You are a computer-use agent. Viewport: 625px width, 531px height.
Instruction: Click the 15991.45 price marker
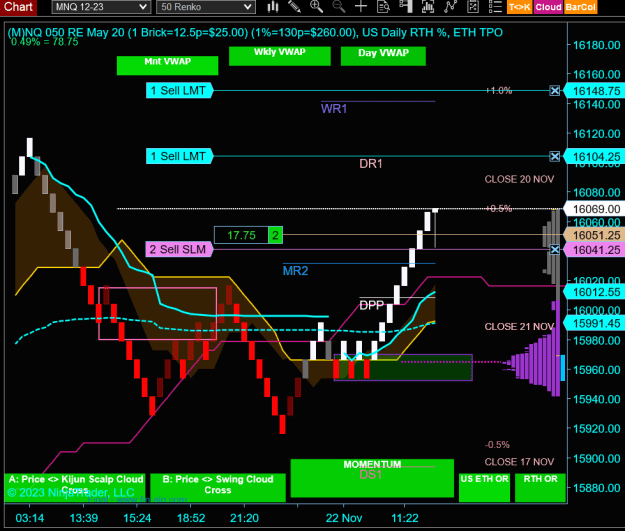pos(595,323)
